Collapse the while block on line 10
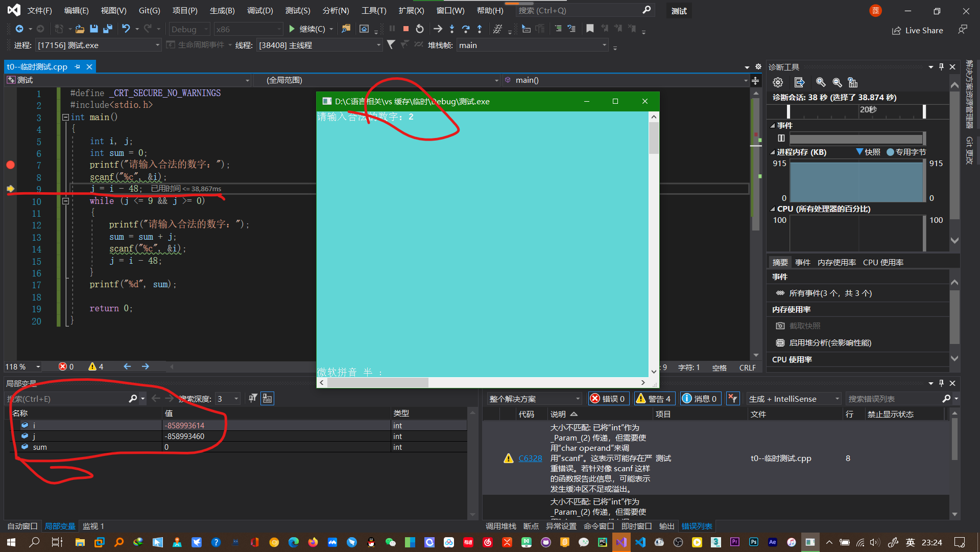Viewport: 980px width, 552px height. pyautogui.click(x=65, y=201)
